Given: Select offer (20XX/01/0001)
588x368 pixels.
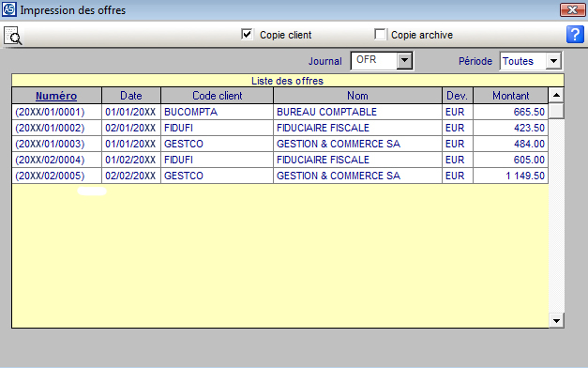Looking at the screenshot, I should (50, 112).
